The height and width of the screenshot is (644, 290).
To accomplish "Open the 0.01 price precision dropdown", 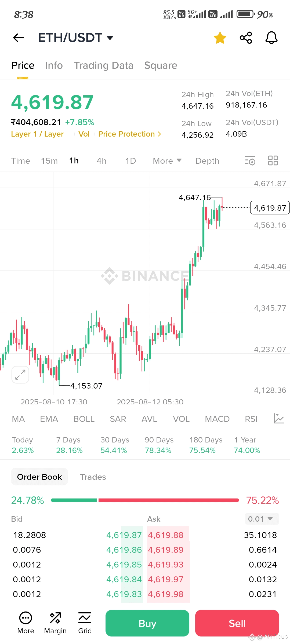I will point(262,519).
